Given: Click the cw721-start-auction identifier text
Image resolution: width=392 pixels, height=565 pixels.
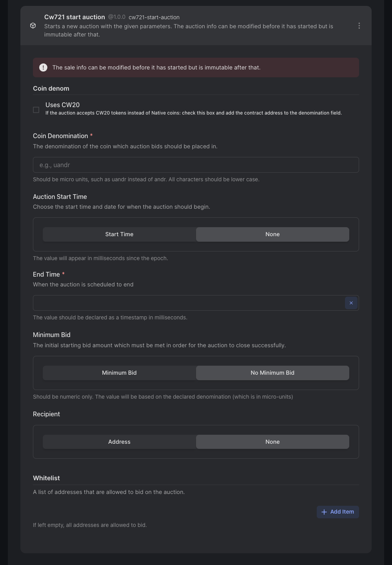Looking at the screenshot, I should point(154,17).
